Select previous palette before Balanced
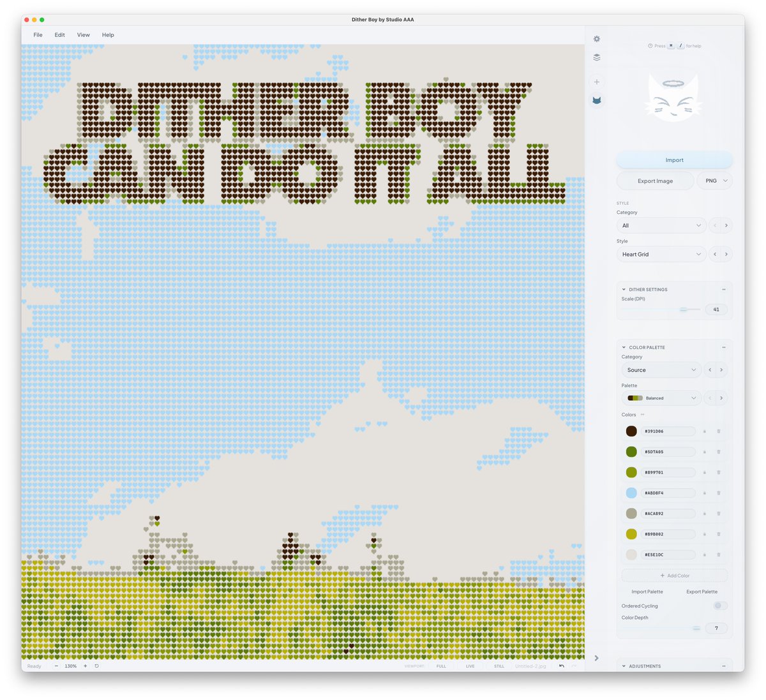 710,398
